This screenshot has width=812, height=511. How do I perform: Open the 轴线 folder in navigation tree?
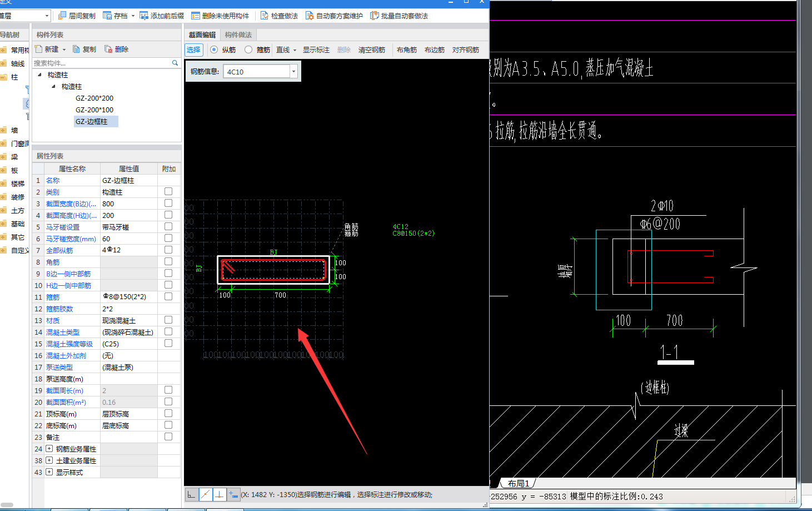[3, 63]
